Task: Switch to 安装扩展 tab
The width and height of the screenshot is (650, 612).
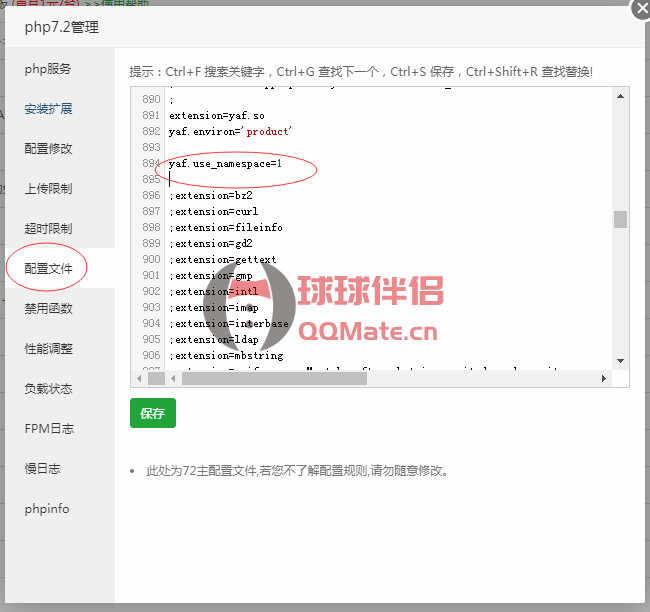Action: tap(48, 109)
